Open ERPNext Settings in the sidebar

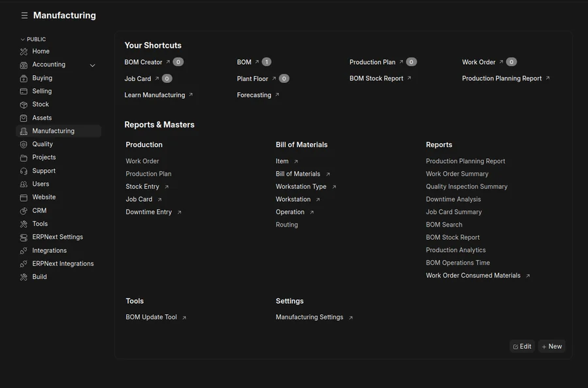pos(59,237)
